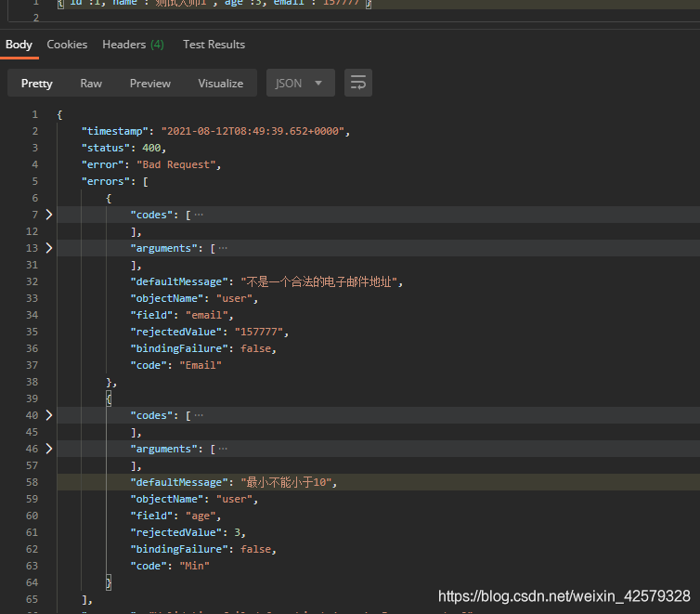Click the opening brace on line 39
This screenshot has width=700, height=614.
point(109,398)
